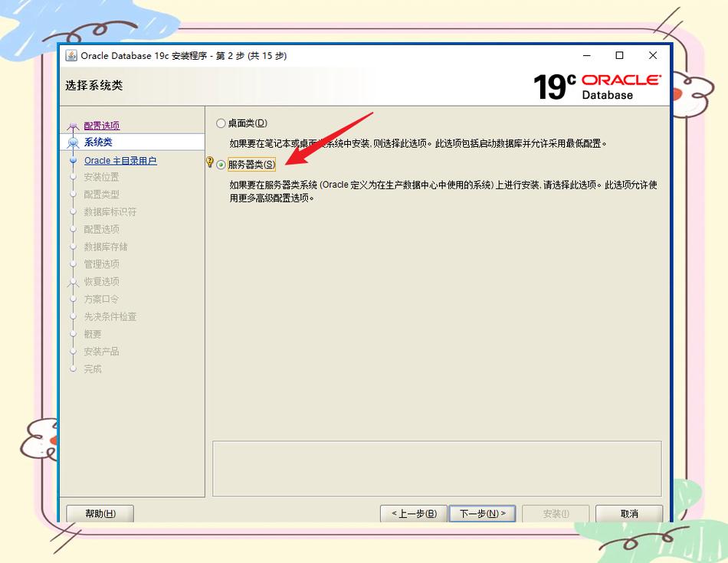Click the empty description panel at the bottom
Viewport: 728px width, 563px height.
click(x=437, y=467)
